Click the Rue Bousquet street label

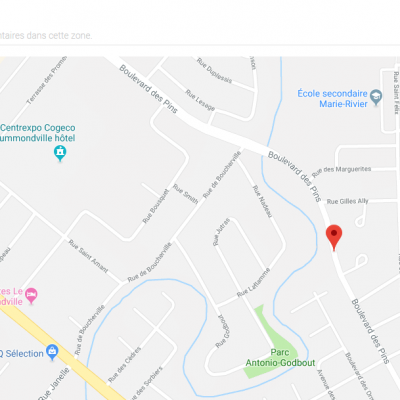(156, 206)
